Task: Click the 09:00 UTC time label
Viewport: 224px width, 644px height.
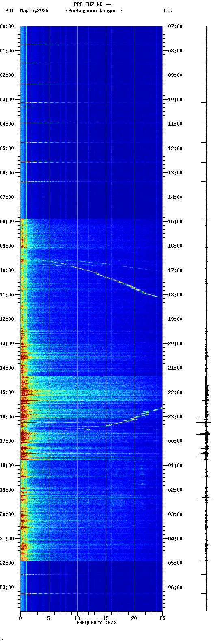Action: (x=175, y=75)
